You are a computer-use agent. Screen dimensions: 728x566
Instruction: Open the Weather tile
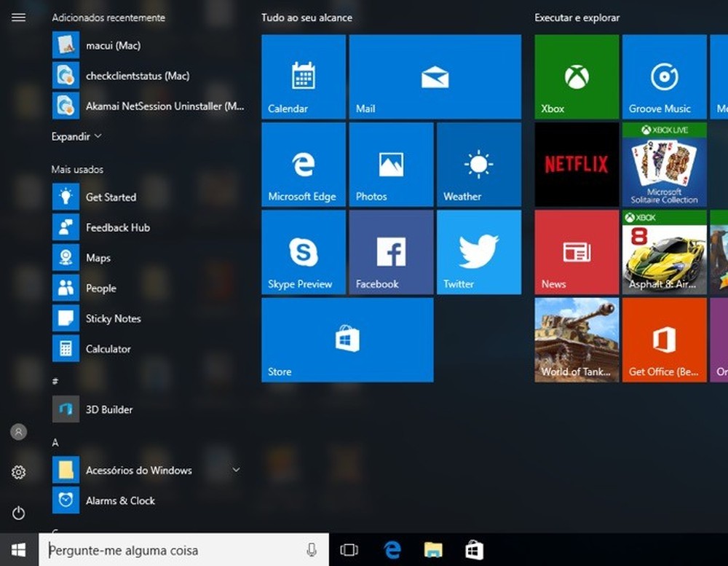(x=478, y=164)
